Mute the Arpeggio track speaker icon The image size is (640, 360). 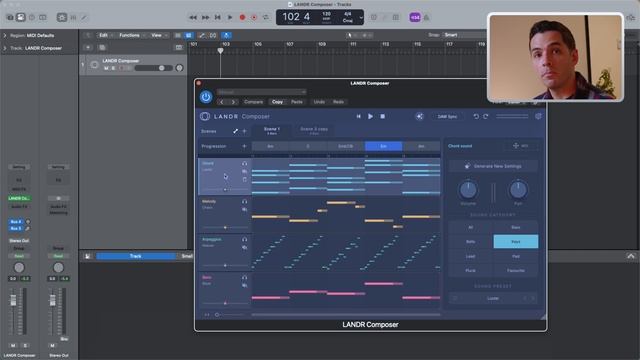[244, 247]
